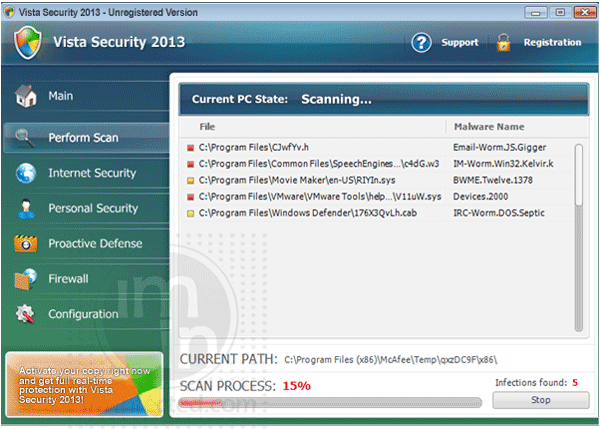Image resolution: width=600 pixels, height=429 pixels.
Task: Click the padlock Registration icon
Action: (503, 42)
